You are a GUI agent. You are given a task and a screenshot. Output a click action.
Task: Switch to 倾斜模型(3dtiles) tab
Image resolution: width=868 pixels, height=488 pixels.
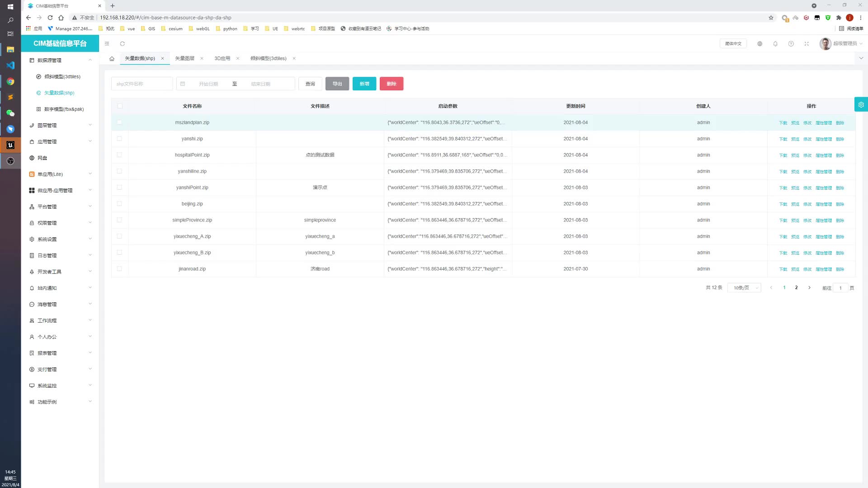click(x=269, y=58)
